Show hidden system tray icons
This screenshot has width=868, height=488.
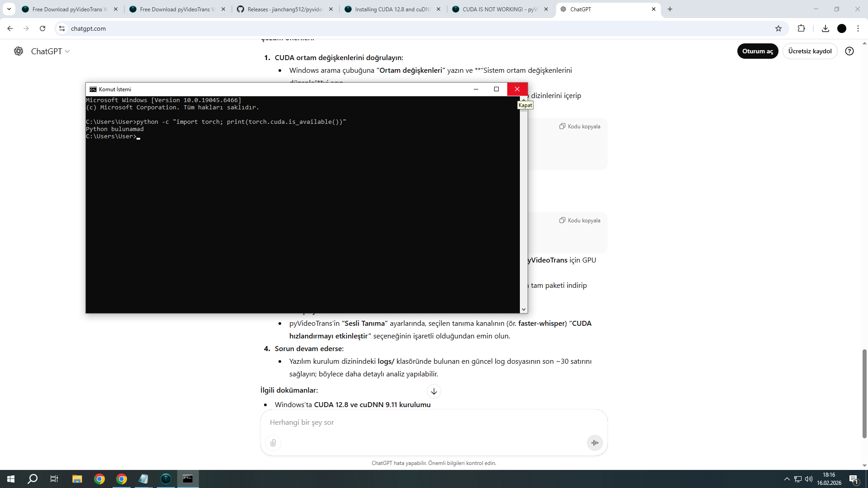(787, 479)
